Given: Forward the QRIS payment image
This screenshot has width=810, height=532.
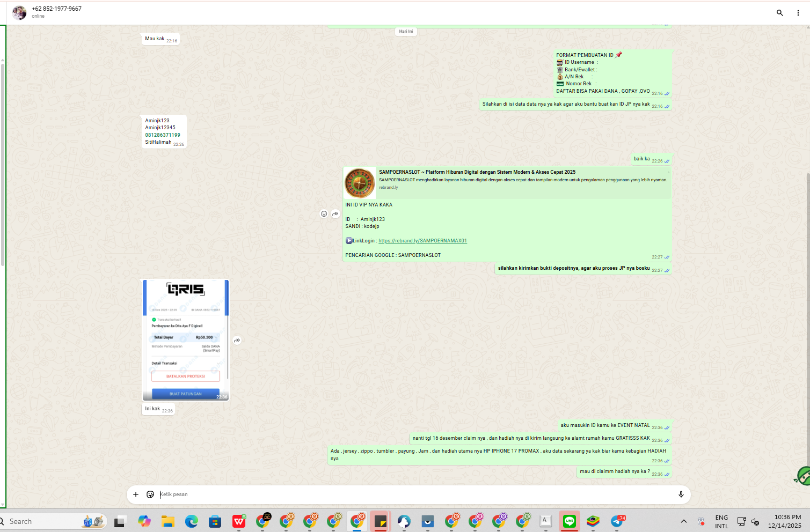Looking at the screenshot, I should (x=237, y=341).
